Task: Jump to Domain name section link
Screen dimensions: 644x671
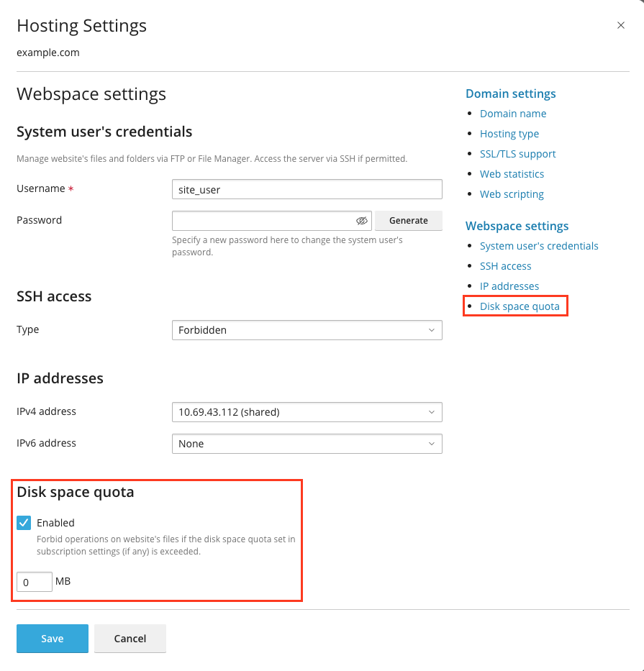Action: [x=513, y=114]
